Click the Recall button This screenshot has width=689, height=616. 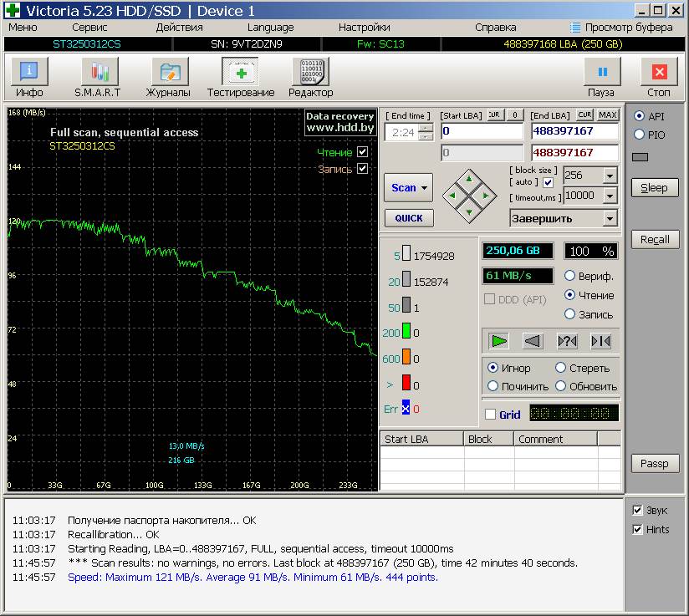click(655, 239)
